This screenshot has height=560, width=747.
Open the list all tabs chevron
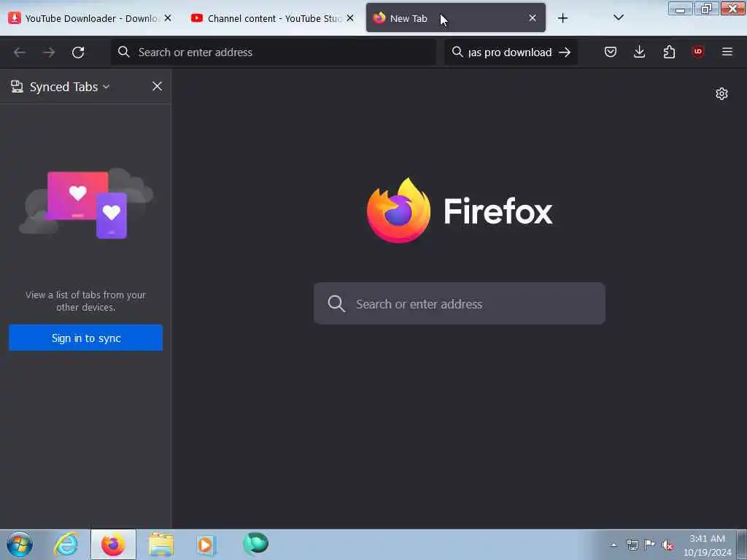coord(619,18)
